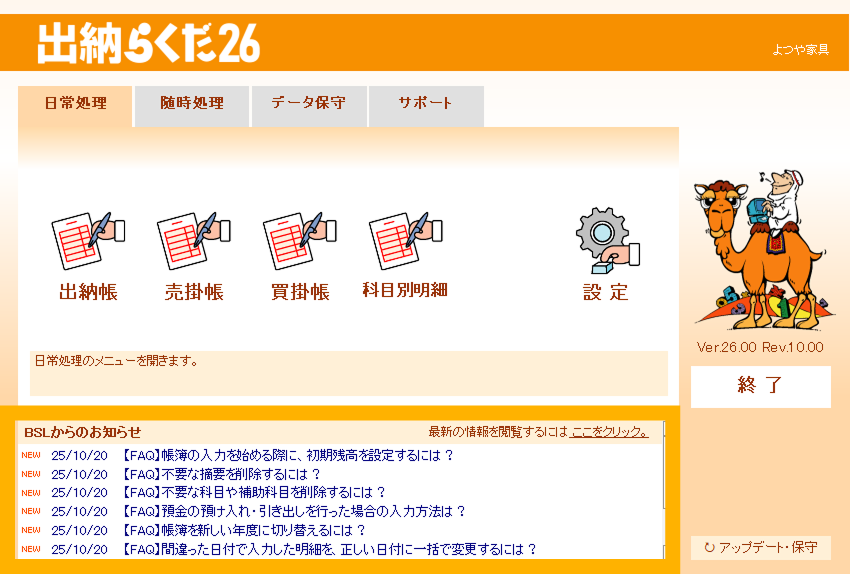Click the 出納らくだ26 logo
The image size is (850, 574).
149,43
